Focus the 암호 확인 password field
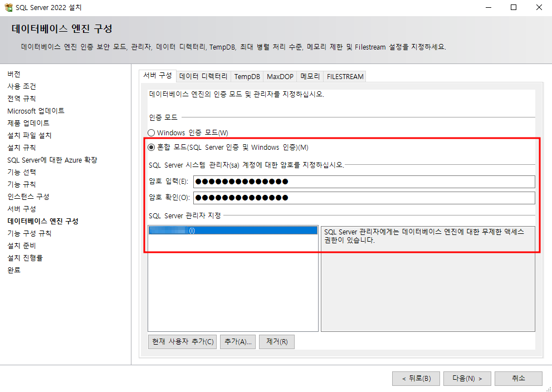Viewport: 552px width, 392px height. [x=364, y=198]
